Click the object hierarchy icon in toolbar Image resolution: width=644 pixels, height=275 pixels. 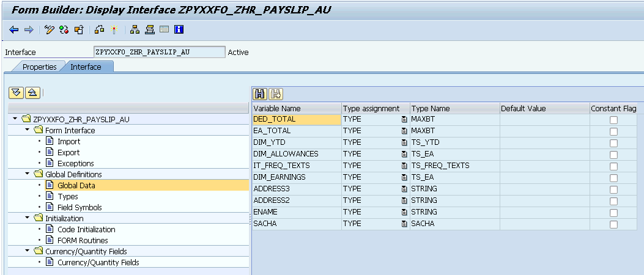point(135,29)
